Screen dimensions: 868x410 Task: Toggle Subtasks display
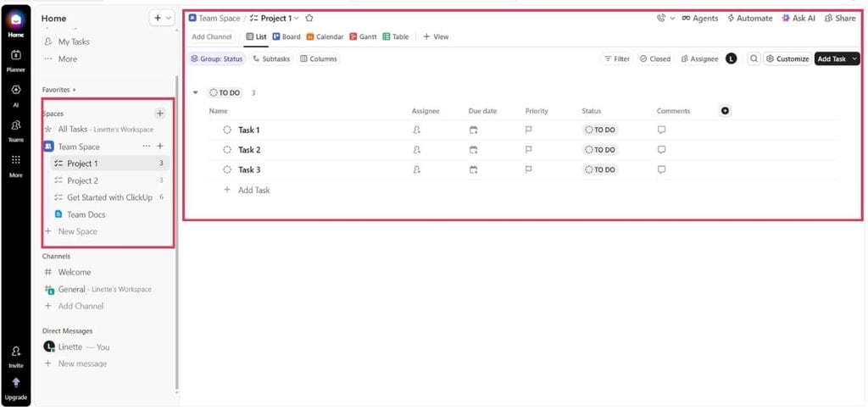[x=271, y=58]
